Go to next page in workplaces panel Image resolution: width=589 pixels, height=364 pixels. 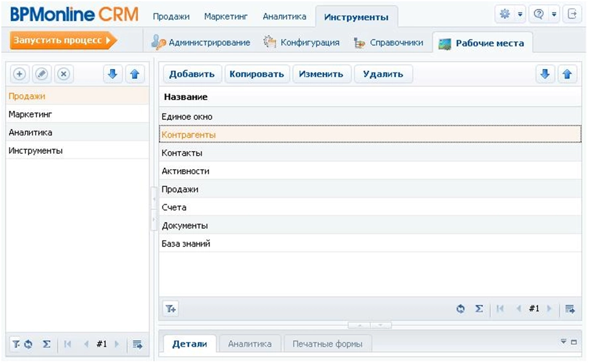[x=117, y=344]
